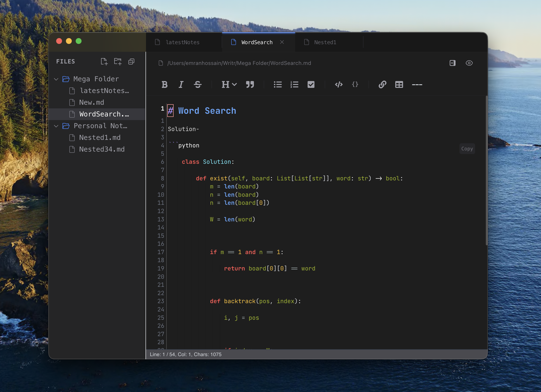Click the 'm = len(board)' line
Viewport: 541px width, 392px height.
point(234,186)
